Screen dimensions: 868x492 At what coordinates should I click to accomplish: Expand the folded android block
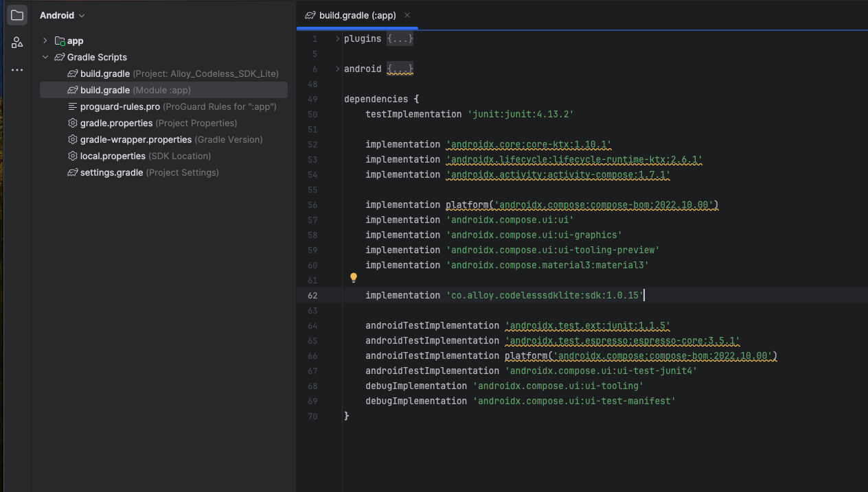337,69
